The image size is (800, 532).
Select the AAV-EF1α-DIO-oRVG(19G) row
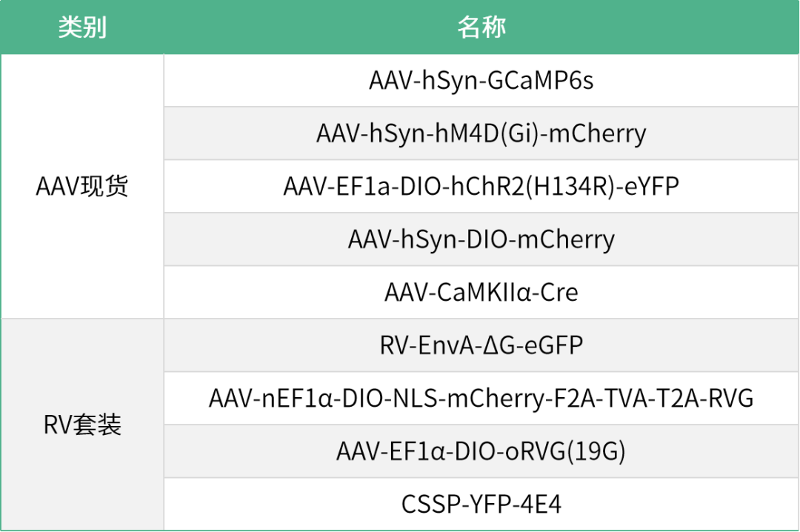[x=481, y=452]
